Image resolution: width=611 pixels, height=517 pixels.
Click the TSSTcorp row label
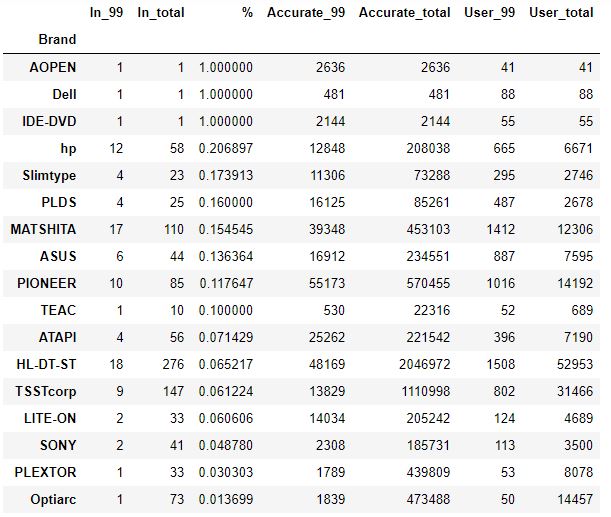point(45,391)
